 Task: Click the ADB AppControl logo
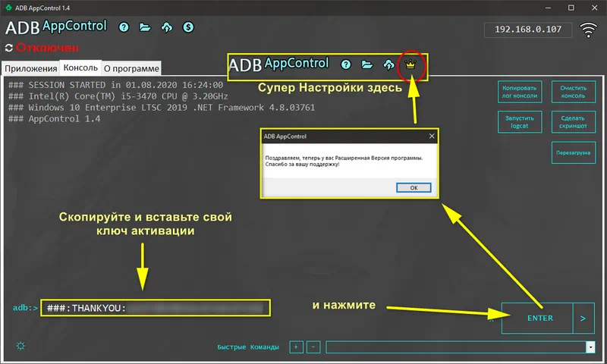tap(56, 27)
